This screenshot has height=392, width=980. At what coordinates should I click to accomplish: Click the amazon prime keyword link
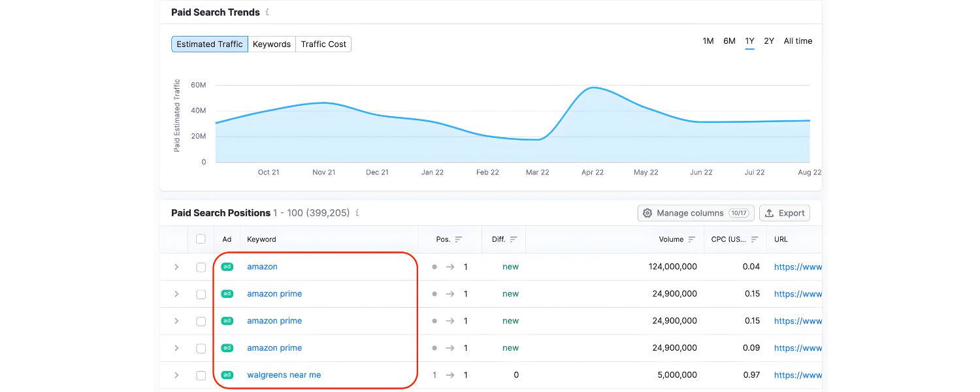[274, 293]
